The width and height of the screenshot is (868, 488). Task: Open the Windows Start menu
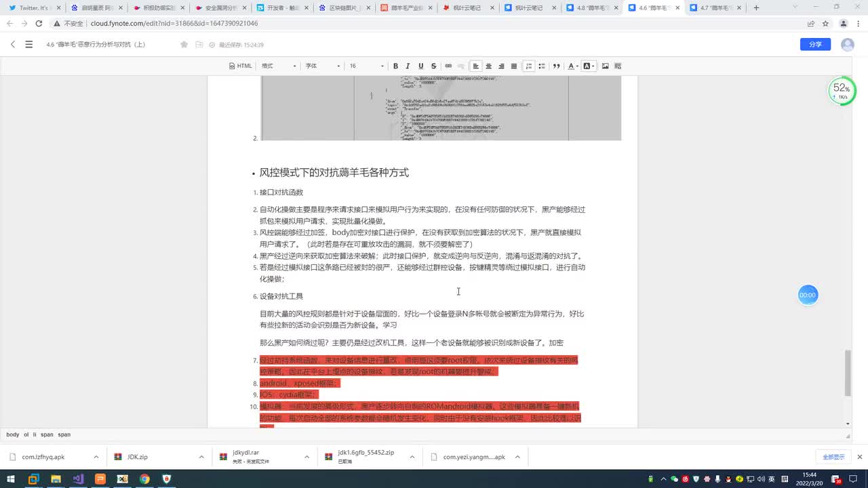(11, 479)
